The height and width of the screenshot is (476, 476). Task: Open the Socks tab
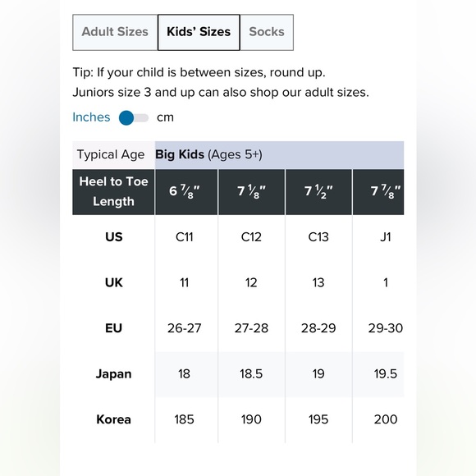point(267,32)
